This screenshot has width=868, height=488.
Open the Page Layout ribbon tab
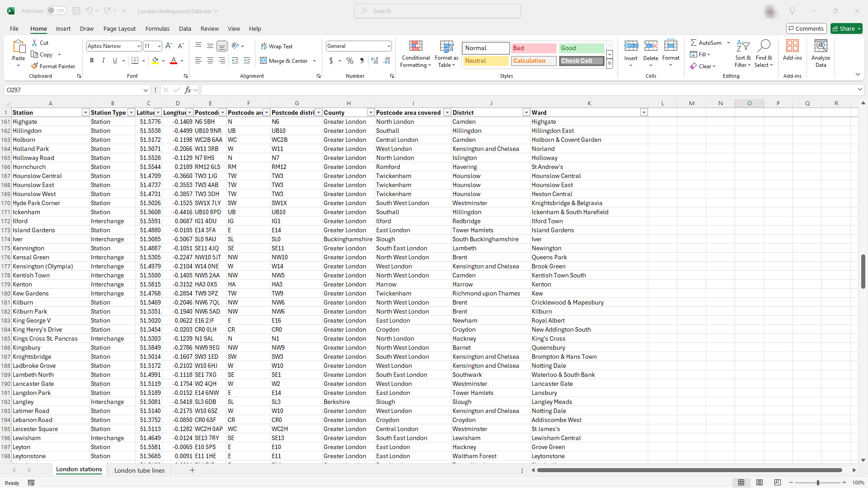click(119, 28)
